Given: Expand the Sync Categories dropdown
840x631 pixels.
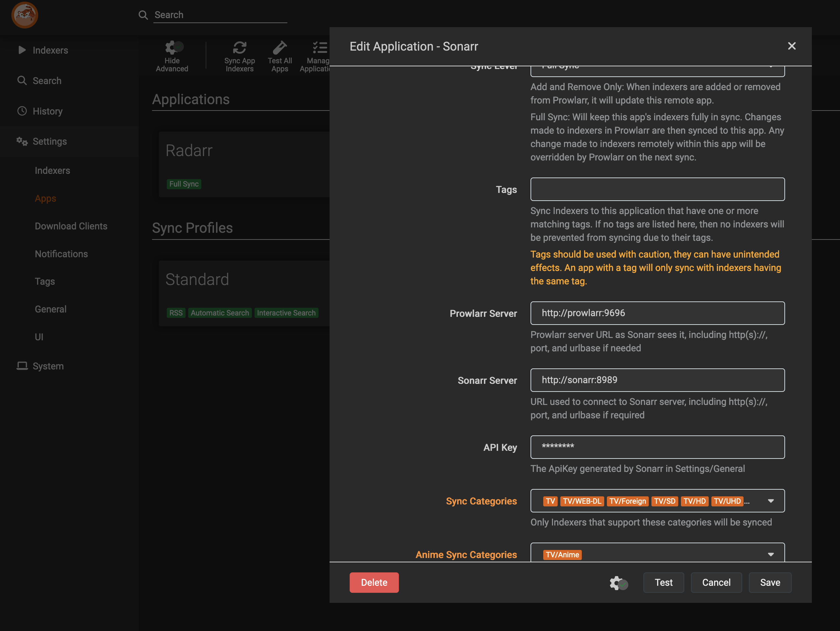Looking at the screenshot, I should coord(770,500).
